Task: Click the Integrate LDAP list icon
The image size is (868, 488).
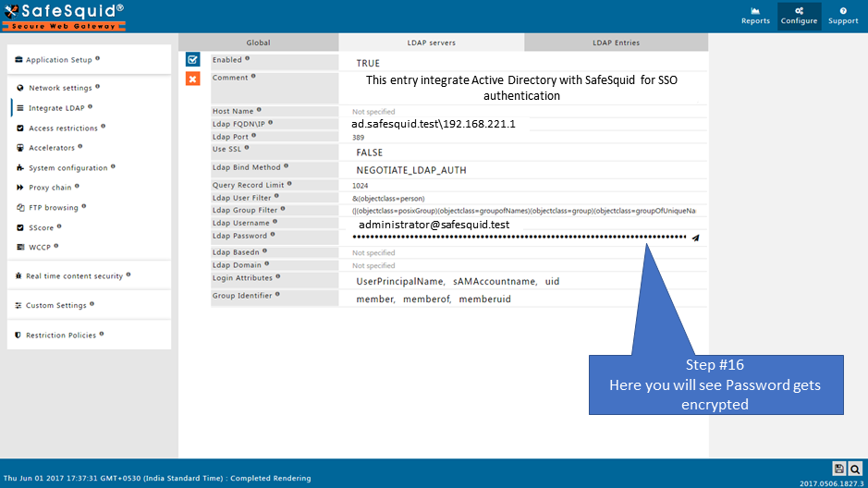Action: tap(20, 108)
